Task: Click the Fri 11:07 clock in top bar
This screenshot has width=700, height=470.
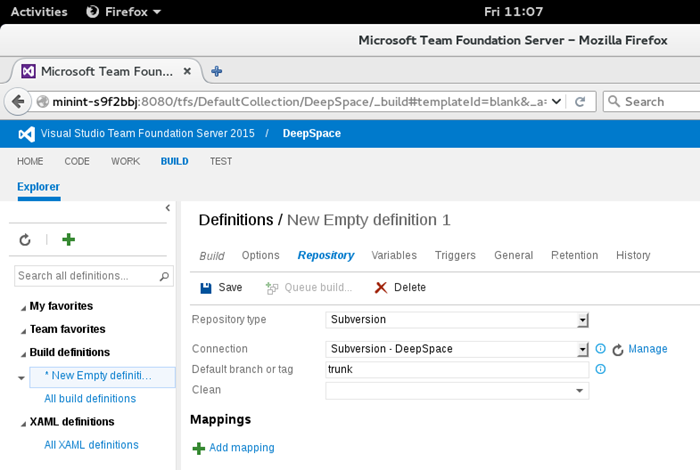Action: 513,12
